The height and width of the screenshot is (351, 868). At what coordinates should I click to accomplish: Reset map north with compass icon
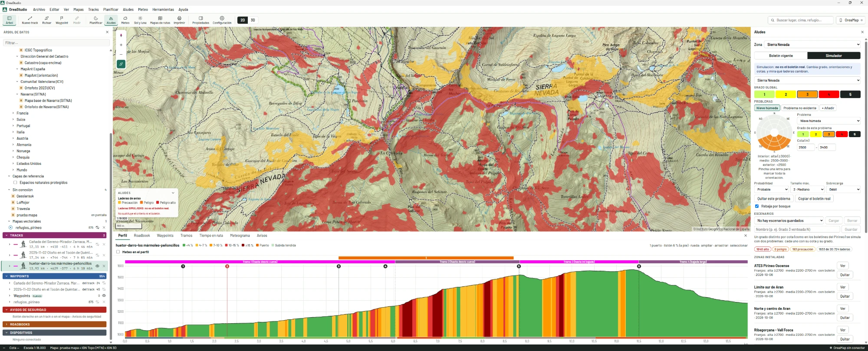(x=121, y=36)
